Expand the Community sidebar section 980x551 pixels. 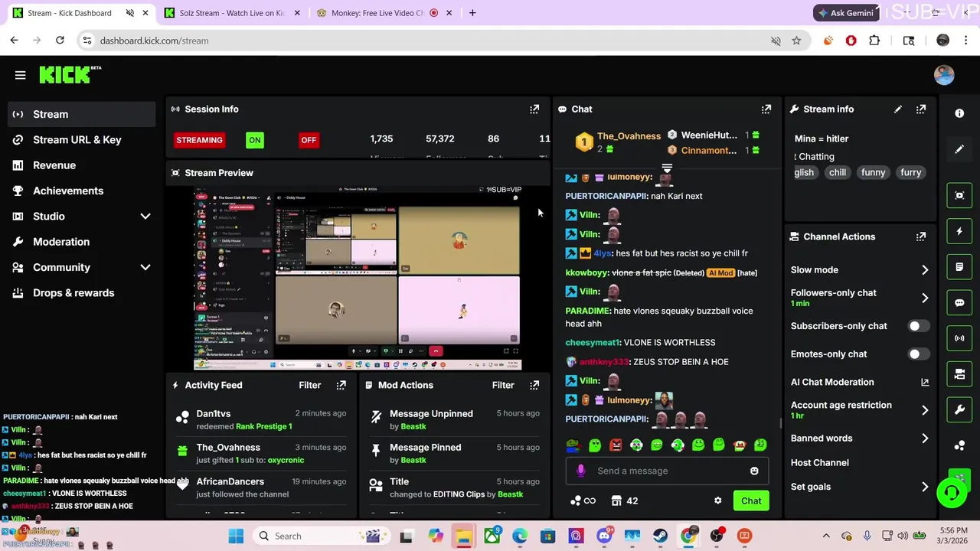[145, 268]
